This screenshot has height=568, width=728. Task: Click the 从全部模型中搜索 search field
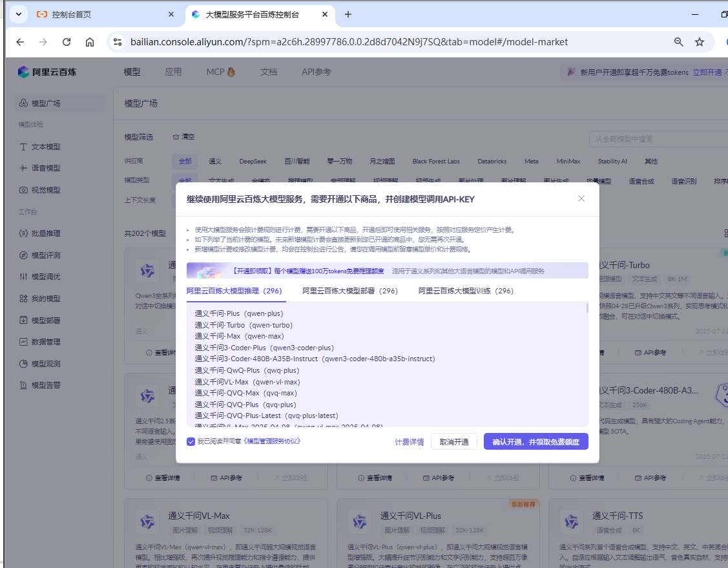(x=660, y=139)
